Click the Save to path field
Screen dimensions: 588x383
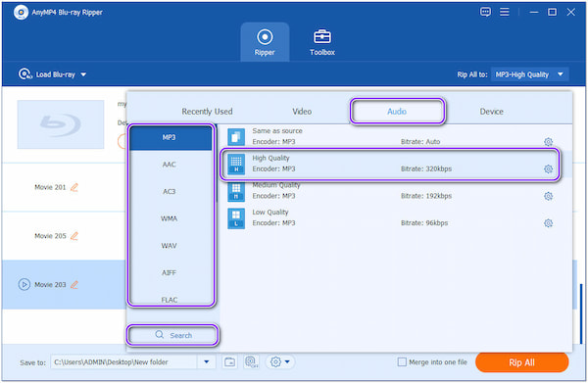coord(123,362)
